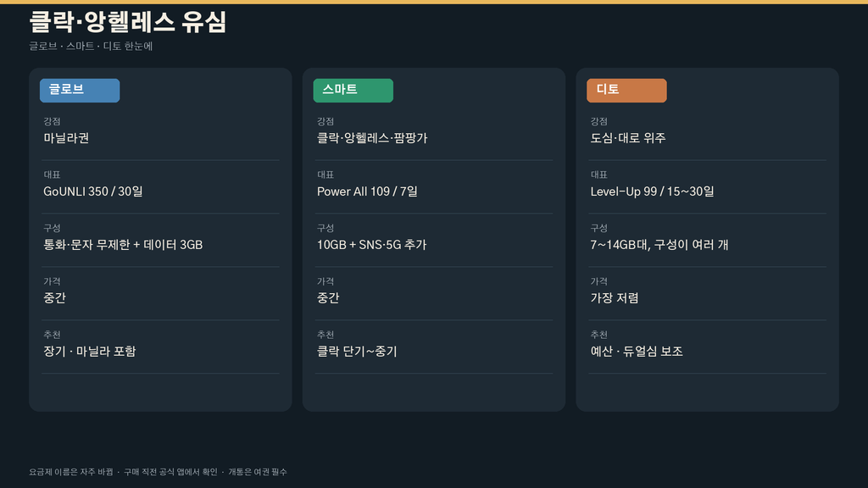
Task: Click the 스마트 card price value '중간'
Action: (x=328, y=297)
